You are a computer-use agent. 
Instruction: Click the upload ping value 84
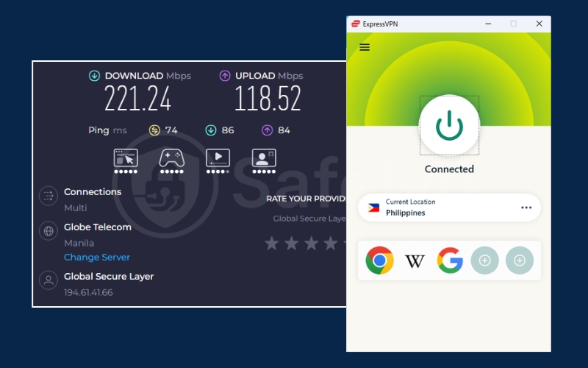tap(284, 130)
